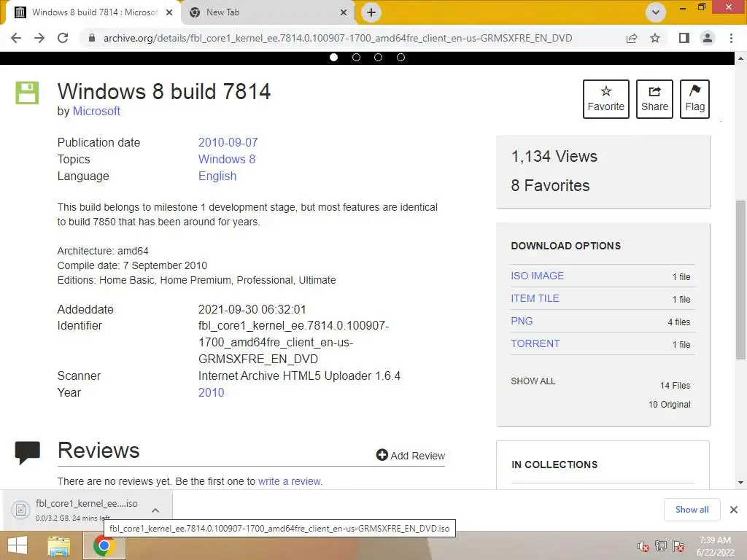Open the Chrome three-dot menu
747x560 pixels.
pyautogui.click(x=731, y=38)
